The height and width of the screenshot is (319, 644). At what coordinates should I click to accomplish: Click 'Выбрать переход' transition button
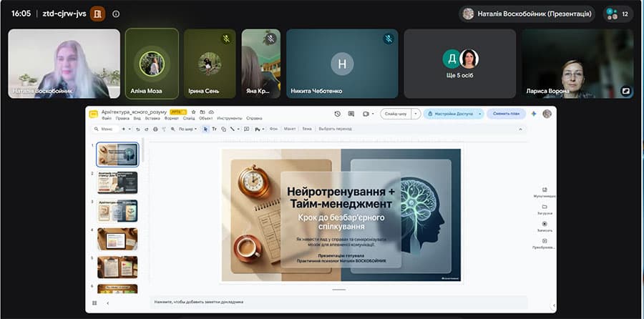[335, 129]
